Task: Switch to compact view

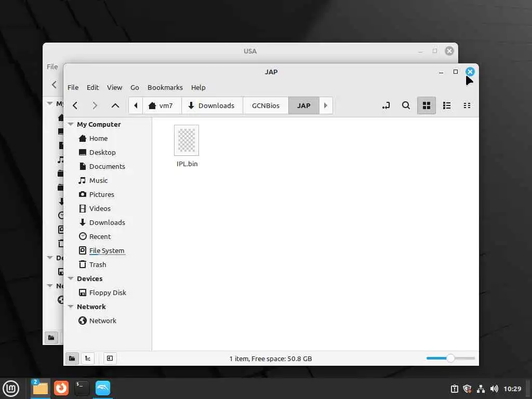Action: click(x=467, y=105)
